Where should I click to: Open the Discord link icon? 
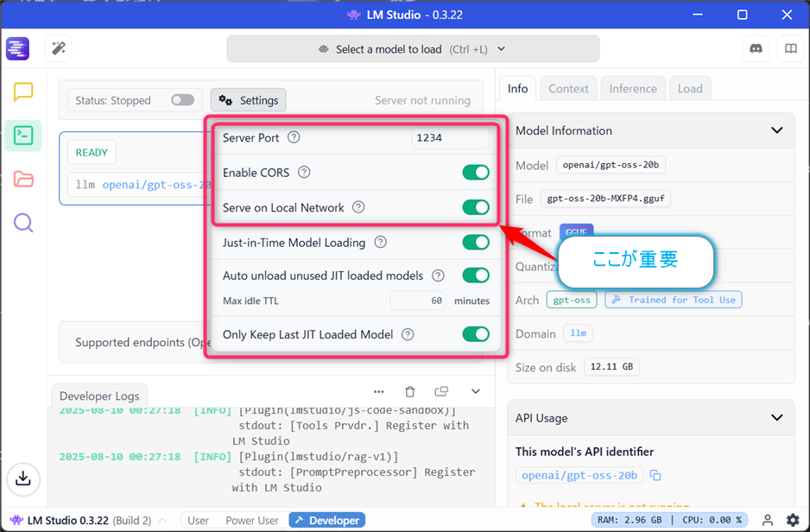[756, 48]
